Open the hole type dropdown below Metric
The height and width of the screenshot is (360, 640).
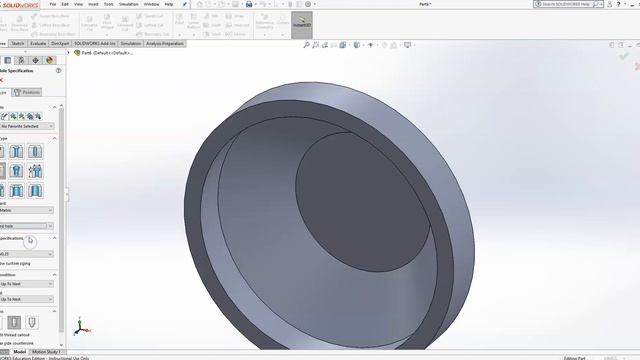27,226
